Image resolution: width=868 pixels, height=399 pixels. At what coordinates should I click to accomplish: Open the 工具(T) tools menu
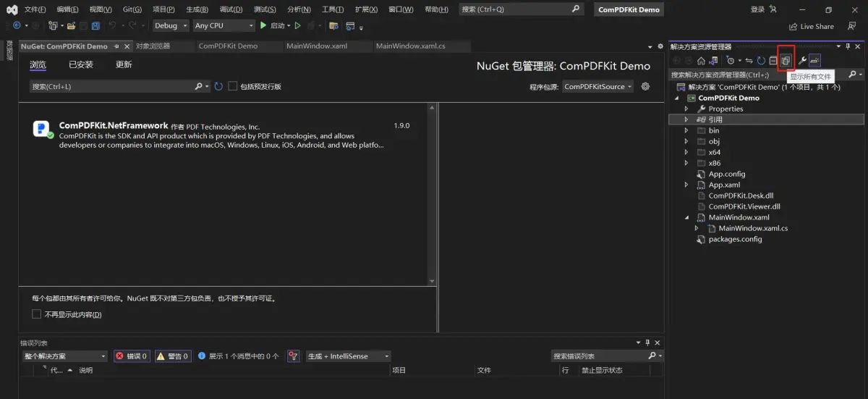click(x=332, y=9)
